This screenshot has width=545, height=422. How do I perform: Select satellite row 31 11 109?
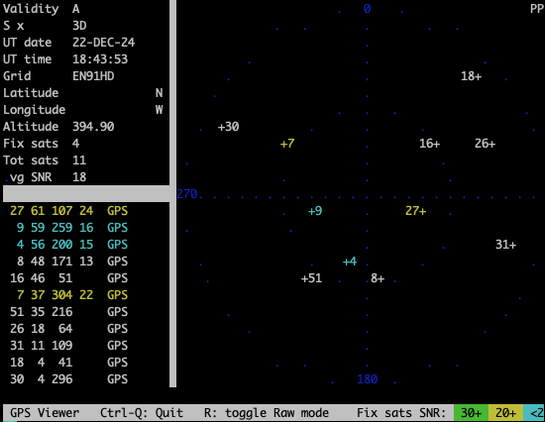click(x=69, y=346)
